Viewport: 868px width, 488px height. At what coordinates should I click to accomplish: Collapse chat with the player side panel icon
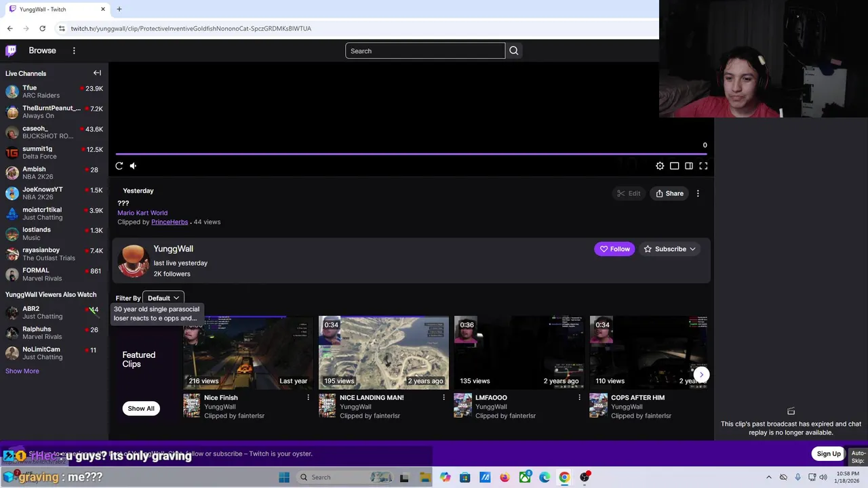click(x=689, y=165)
